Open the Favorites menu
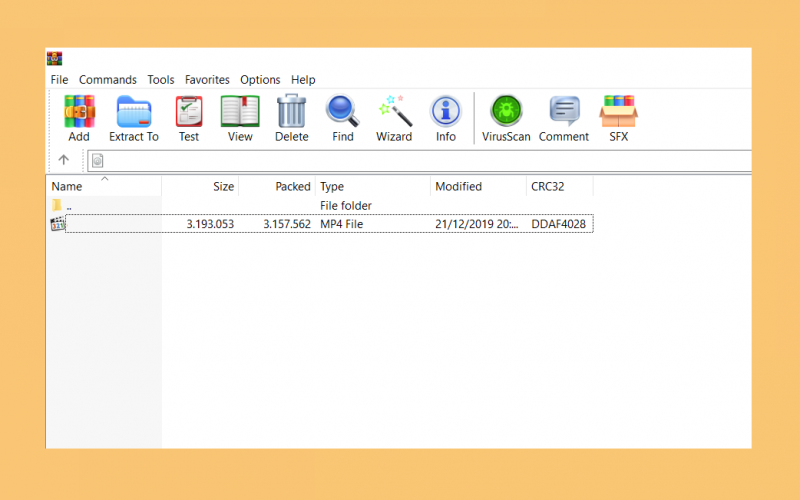 click(x=207, y=80)
